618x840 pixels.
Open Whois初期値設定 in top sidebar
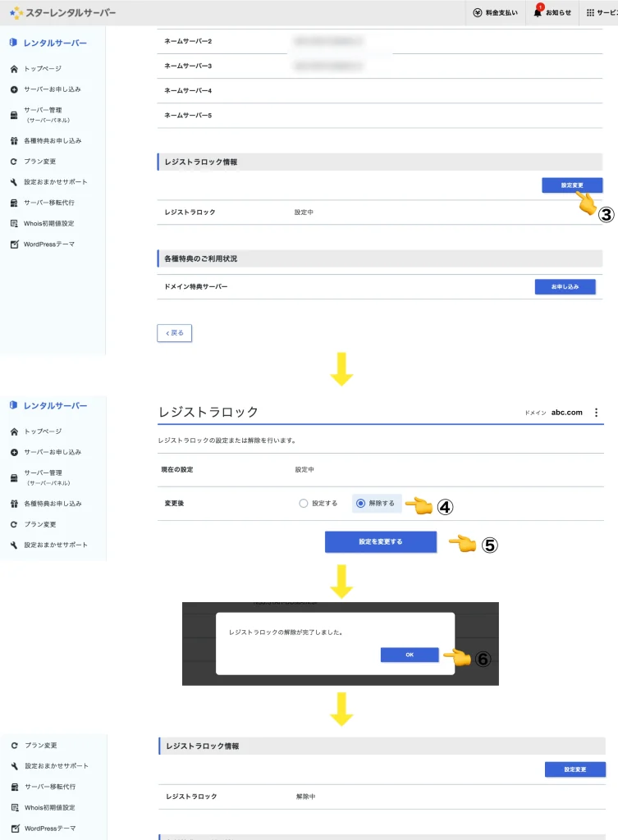(x=49, y=223)
